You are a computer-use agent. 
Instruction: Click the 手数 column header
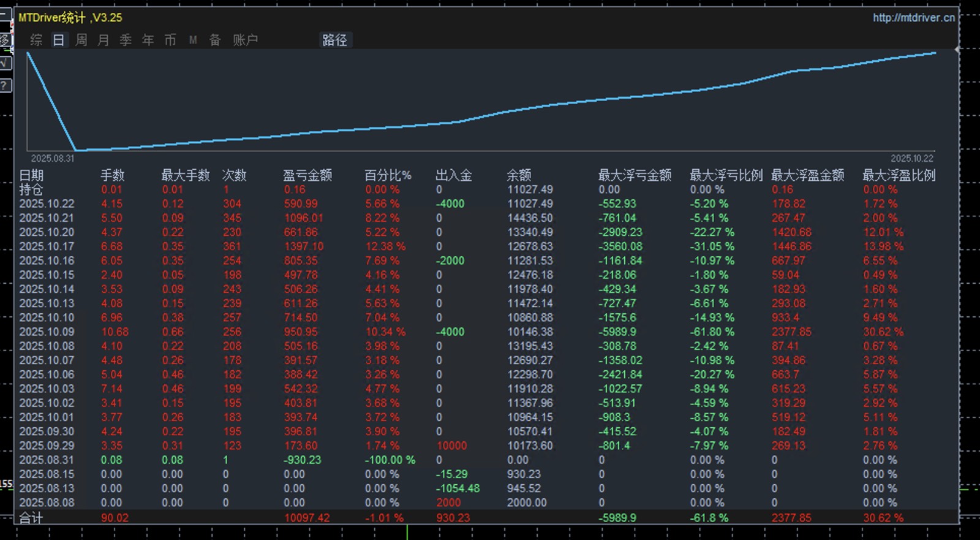113,176
